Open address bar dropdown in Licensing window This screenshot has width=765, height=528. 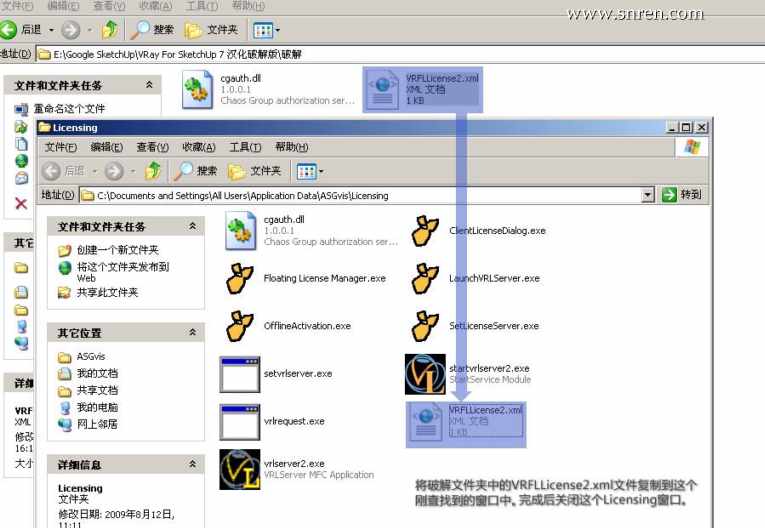647,196
